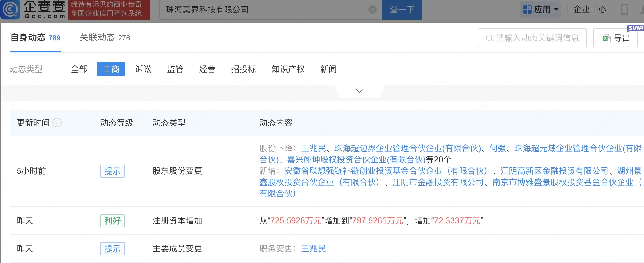
Task: Open 王兆民 link in 职务变更 row
Action: pos(313,249)
